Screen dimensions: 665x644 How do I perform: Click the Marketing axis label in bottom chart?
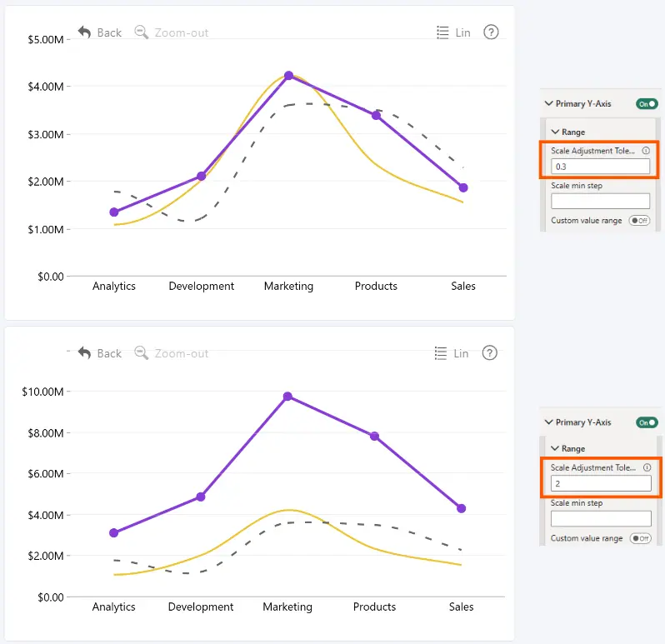point(287,607)
